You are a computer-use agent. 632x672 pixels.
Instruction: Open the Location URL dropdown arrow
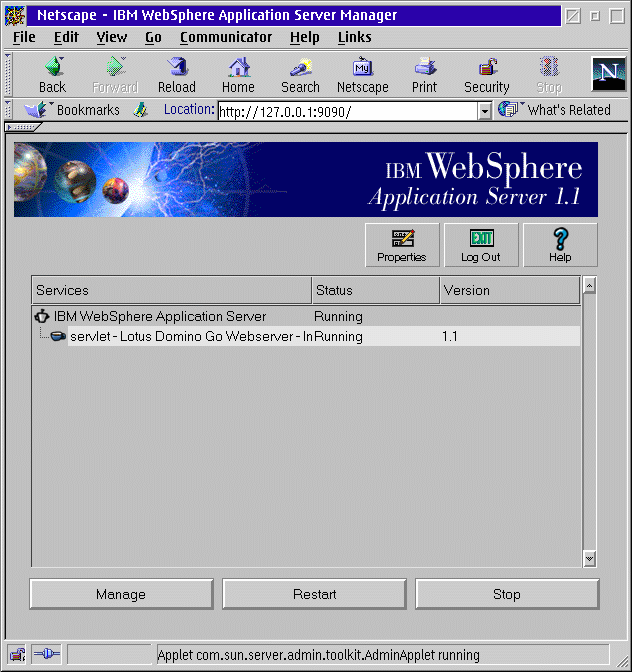click(485, 111)
